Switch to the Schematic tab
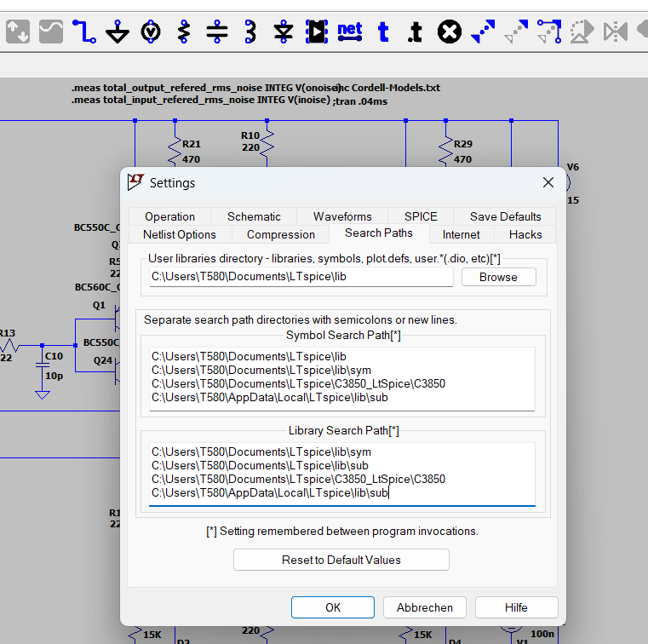 click(x=254, y=216)
